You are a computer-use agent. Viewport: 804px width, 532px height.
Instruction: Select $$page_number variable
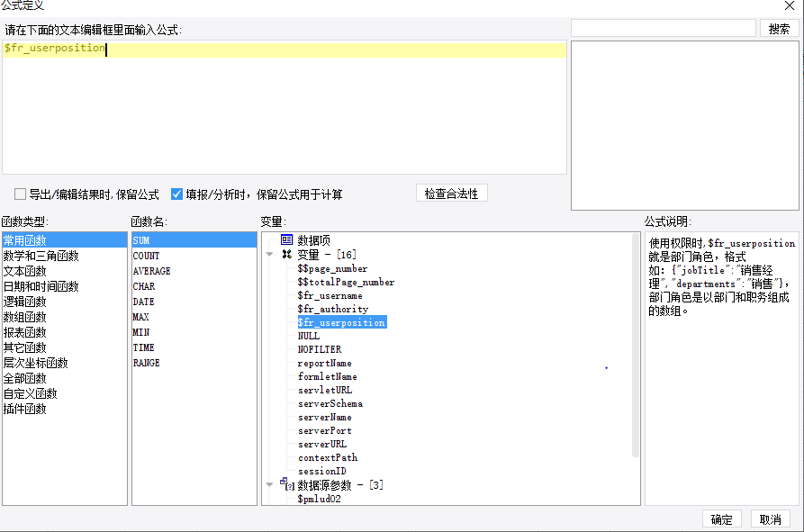332,268
